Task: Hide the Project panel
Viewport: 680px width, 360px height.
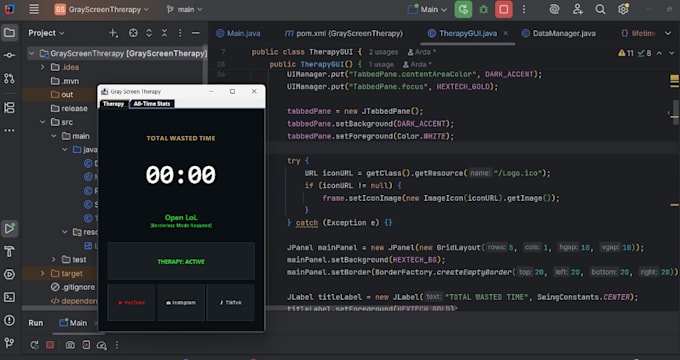Action: pos(196,33)
